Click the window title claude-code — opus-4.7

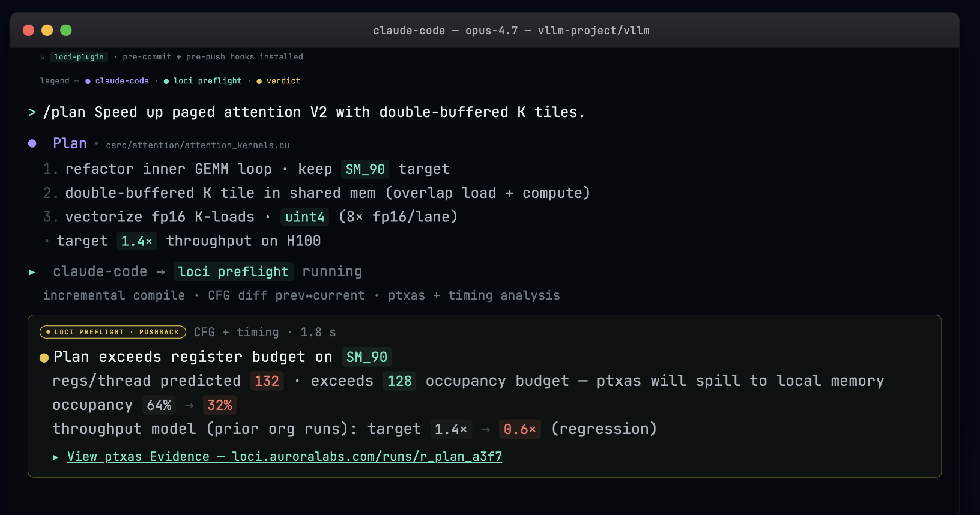point(511,31)
